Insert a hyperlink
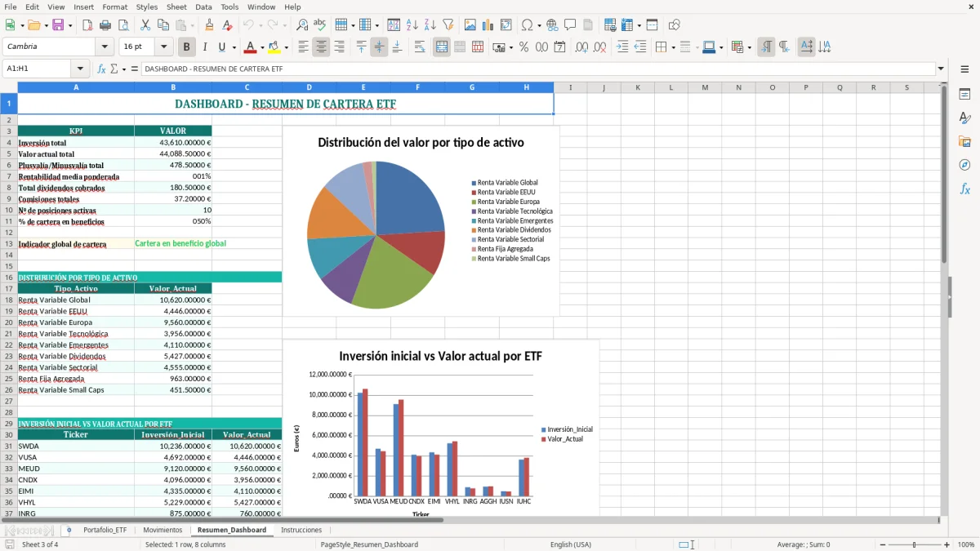The width and height of the screenshot is (980, 551). pos(552,25)
